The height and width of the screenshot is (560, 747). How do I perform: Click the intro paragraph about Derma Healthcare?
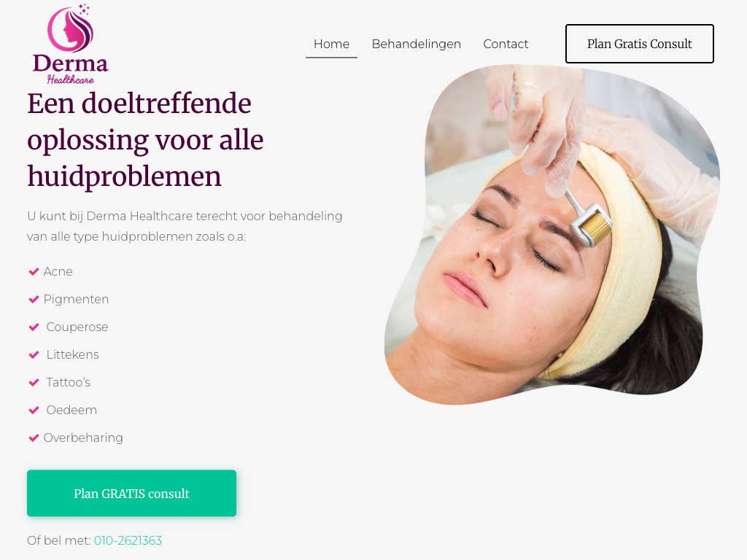185,226
